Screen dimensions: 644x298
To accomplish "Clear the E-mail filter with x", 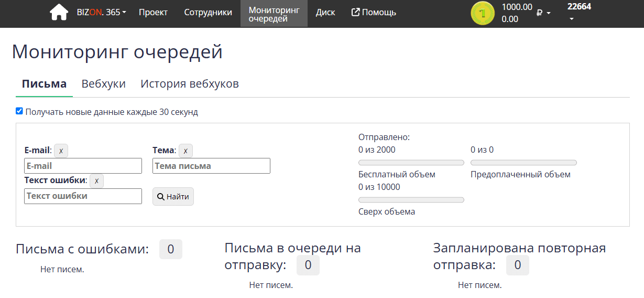I will coord(61,151).
